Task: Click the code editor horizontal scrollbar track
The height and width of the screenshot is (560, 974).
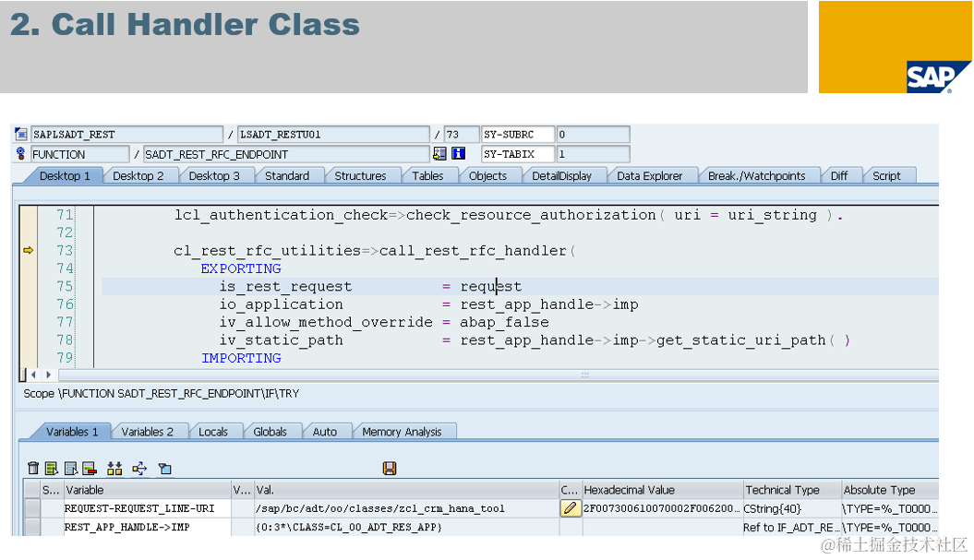Action: (x=499, y=375)
